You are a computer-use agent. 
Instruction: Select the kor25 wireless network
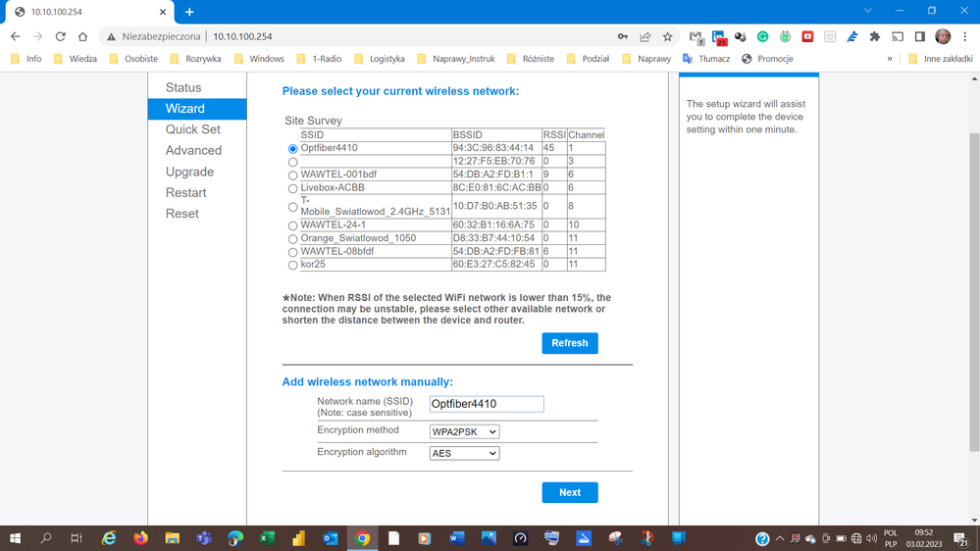(x=292, y=265)
